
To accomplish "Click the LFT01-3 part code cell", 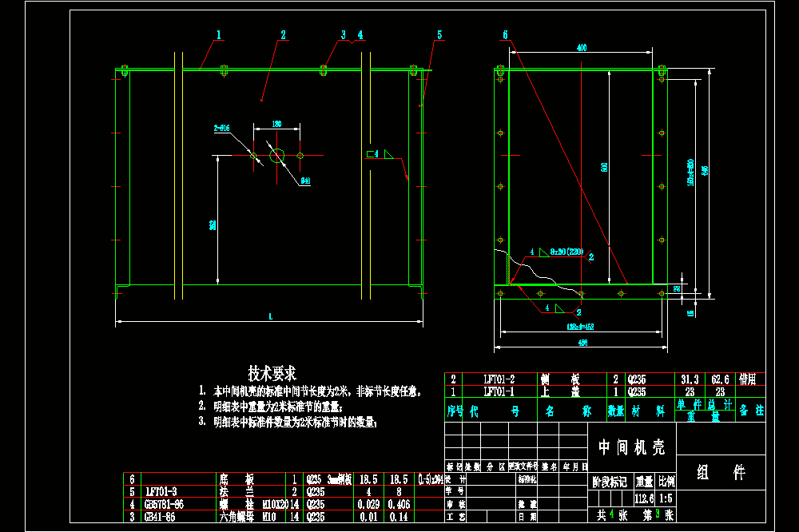I will tap(161, 492).
